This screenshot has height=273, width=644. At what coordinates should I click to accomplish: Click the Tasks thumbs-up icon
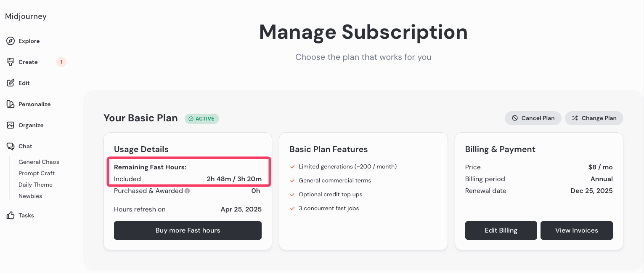pos(11,215)
